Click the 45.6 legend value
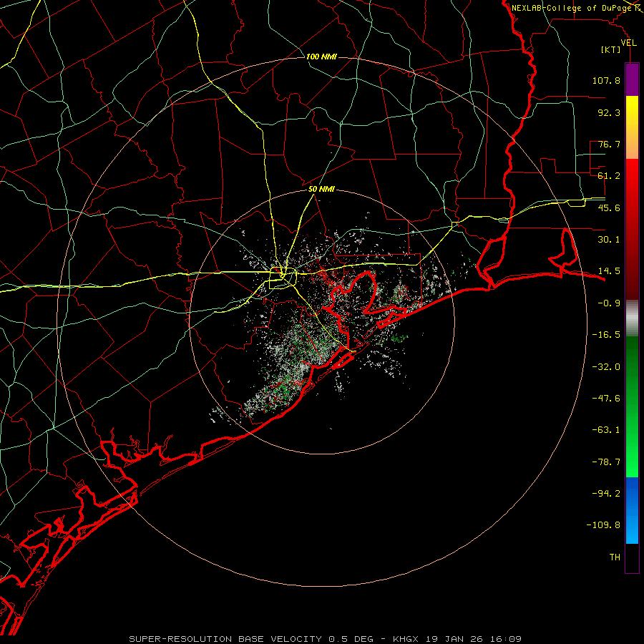This screenshot has width=644, height=644. click(x=609, y=208)
